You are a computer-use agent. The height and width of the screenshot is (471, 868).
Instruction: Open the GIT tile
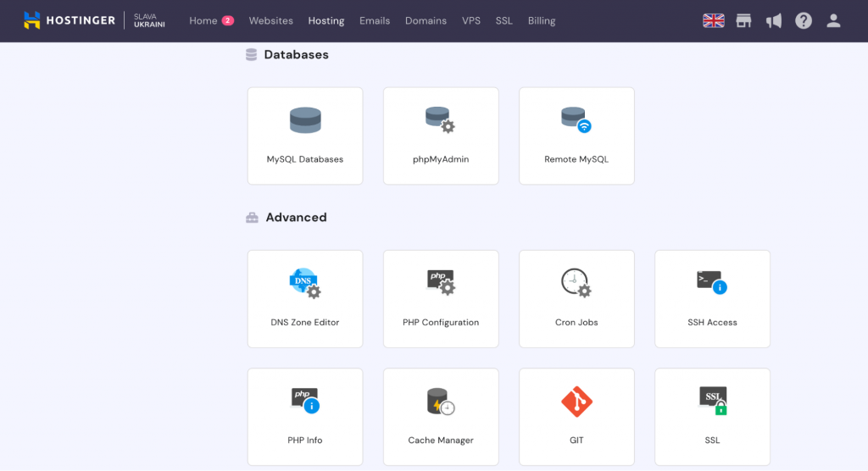click(576, 416)
